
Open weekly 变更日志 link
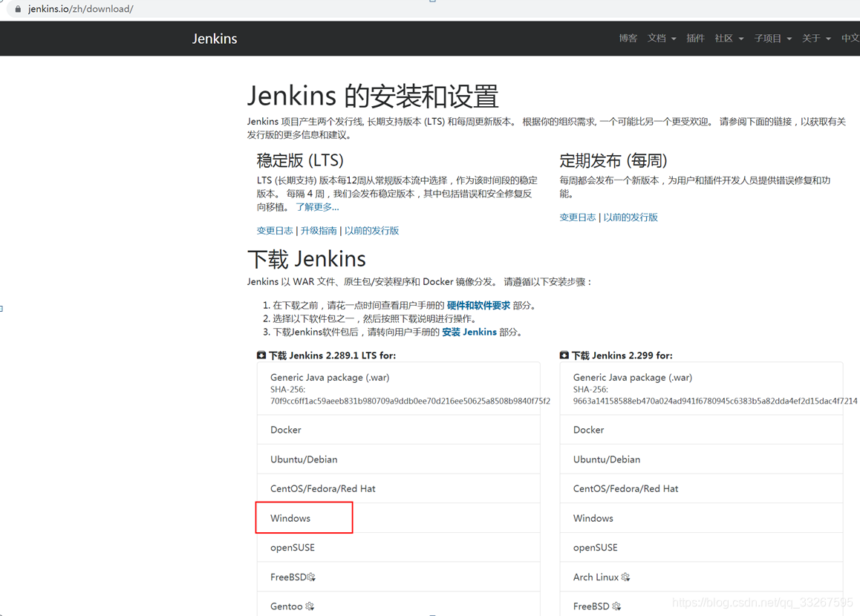coord(578,217)
